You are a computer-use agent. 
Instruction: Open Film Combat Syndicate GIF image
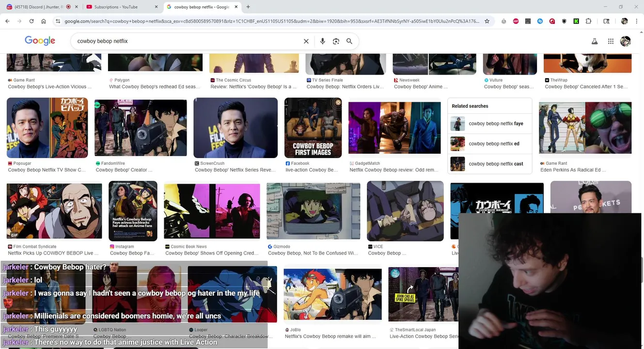(54, 211)
